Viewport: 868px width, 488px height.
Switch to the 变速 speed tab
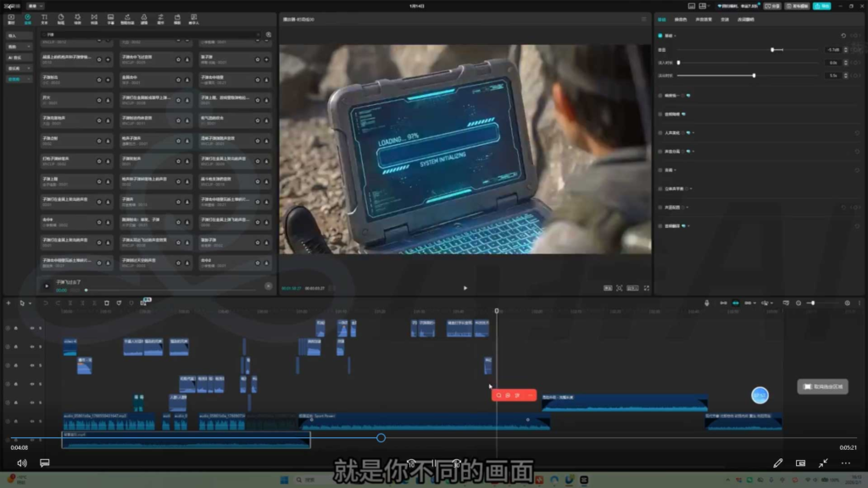point(725,19)
